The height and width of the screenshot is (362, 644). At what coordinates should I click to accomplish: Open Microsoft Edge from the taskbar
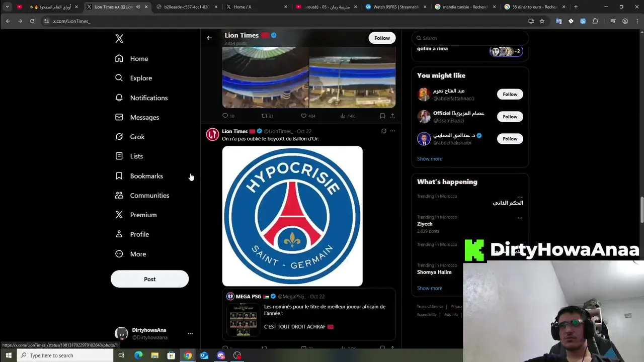coord(138,355)
